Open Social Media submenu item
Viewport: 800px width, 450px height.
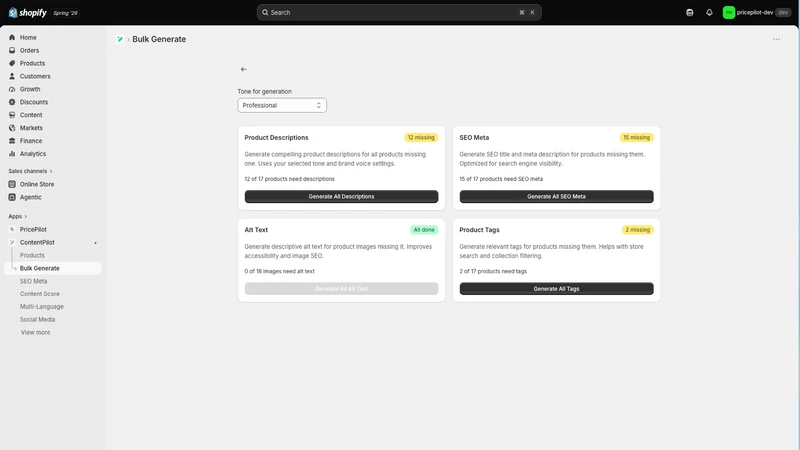[x=37, y=319]
